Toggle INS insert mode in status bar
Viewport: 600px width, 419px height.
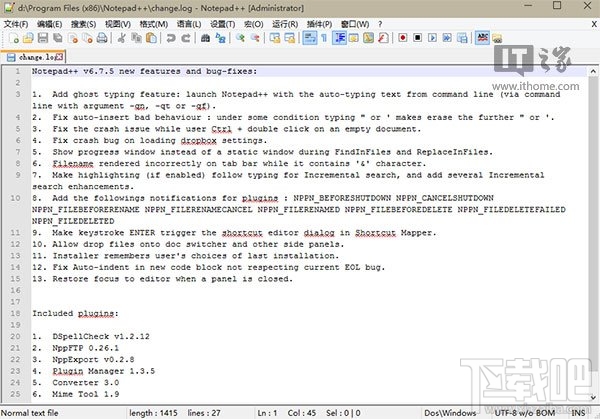578,413
